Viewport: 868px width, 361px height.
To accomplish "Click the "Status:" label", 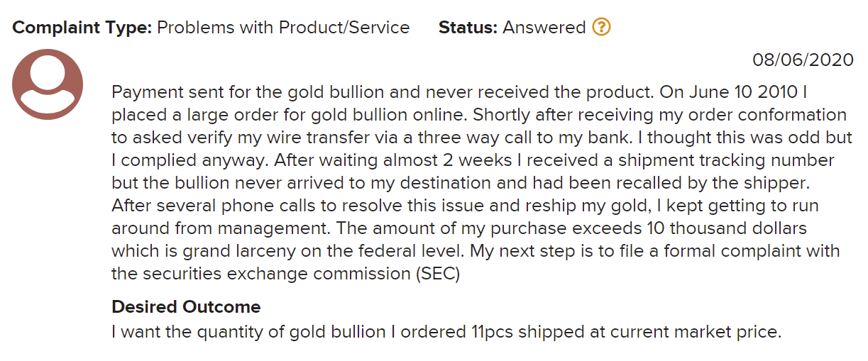I will pyautogui.click(x=468, y=28).
